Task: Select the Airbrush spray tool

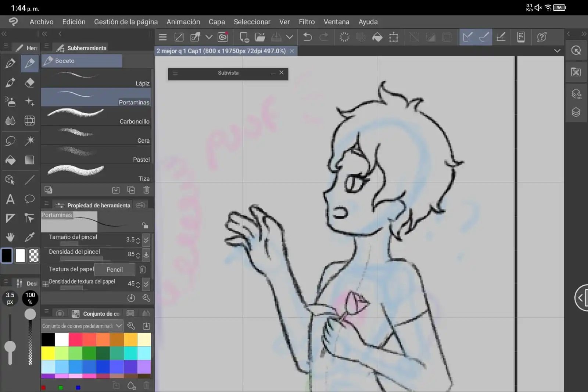Action: pyautogui.click(x=10, y=101)
